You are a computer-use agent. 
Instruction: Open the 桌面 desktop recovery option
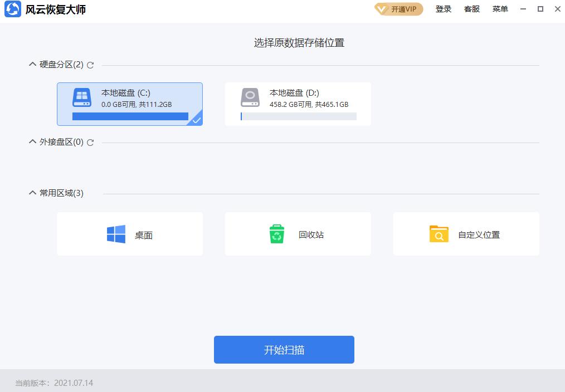pos(130,234)
